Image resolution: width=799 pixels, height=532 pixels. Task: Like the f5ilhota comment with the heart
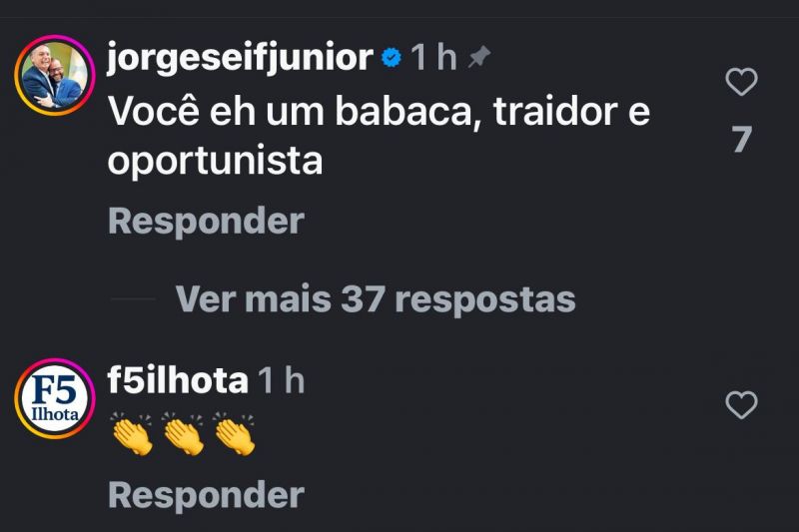coord(740,405)
